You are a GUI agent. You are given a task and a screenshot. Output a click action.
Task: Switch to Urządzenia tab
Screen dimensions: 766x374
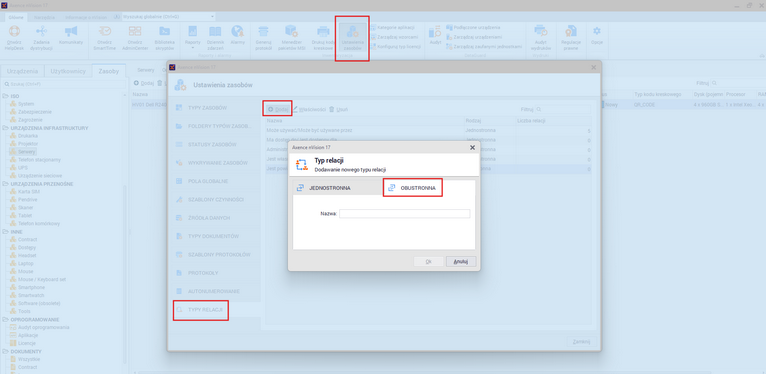(x=22, y=71)
